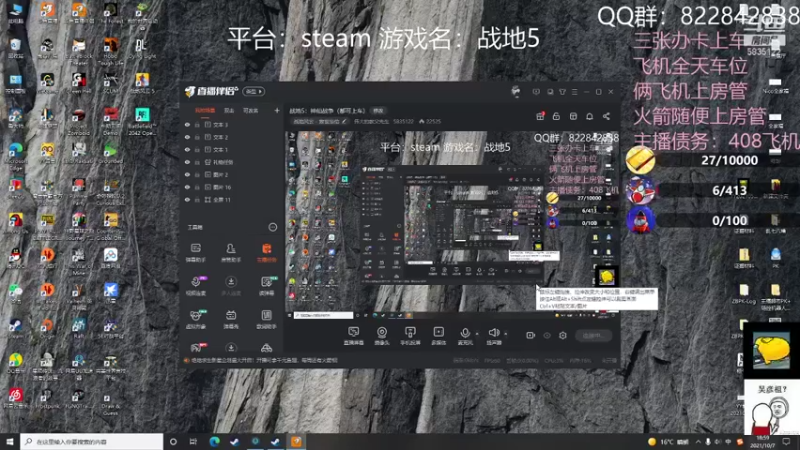Switch to the second scene tab
This screenshot has height=450, width=800.
tap(229, 110)
